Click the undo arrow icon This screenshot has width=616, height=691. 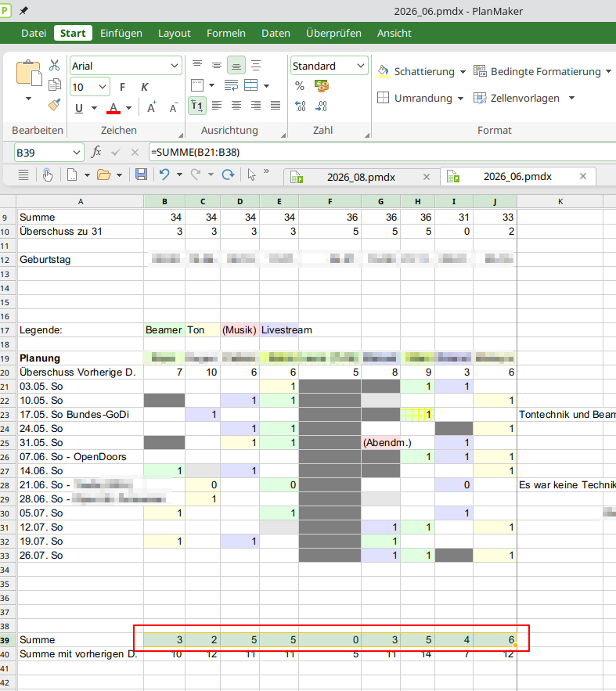click(164, 175)
